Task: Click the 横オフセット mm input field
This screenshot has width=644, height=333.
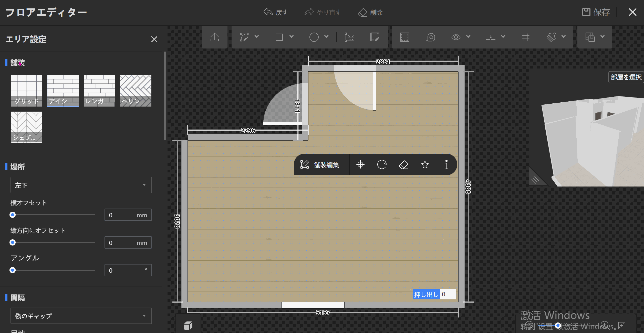Action: 128,215
